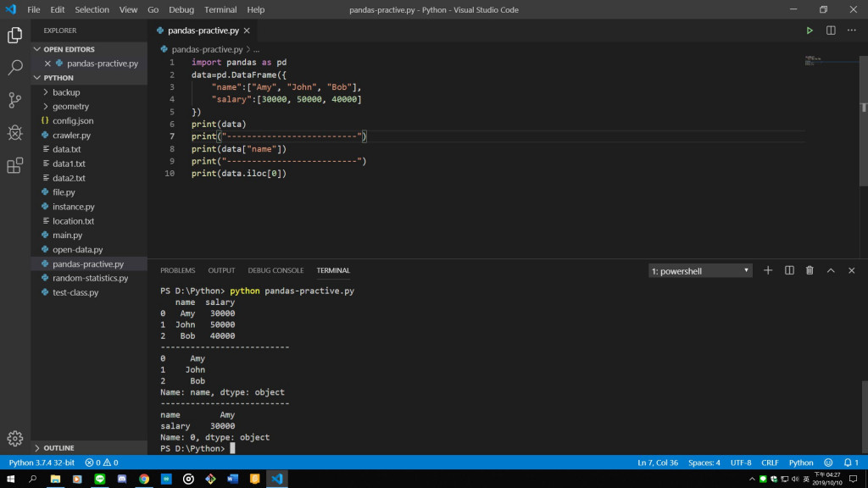Click the errors and warnings status indicator

click(102, 463)
